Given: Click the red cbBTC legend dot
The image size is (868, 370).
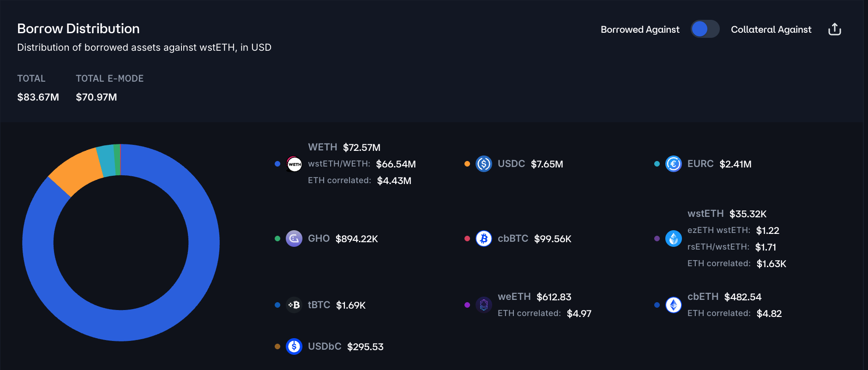Looking at the screenshot, I should (x=467, y=239).
